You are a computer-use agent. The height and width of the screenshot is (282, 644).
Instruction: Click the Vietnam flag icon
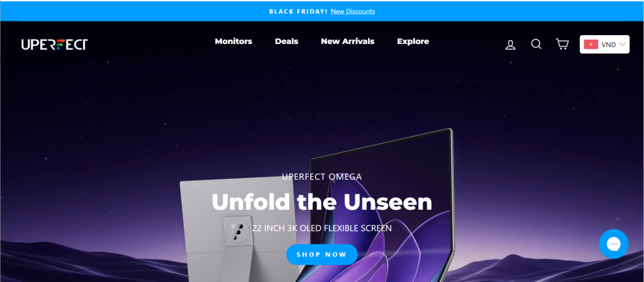click(x=591, y=45)
